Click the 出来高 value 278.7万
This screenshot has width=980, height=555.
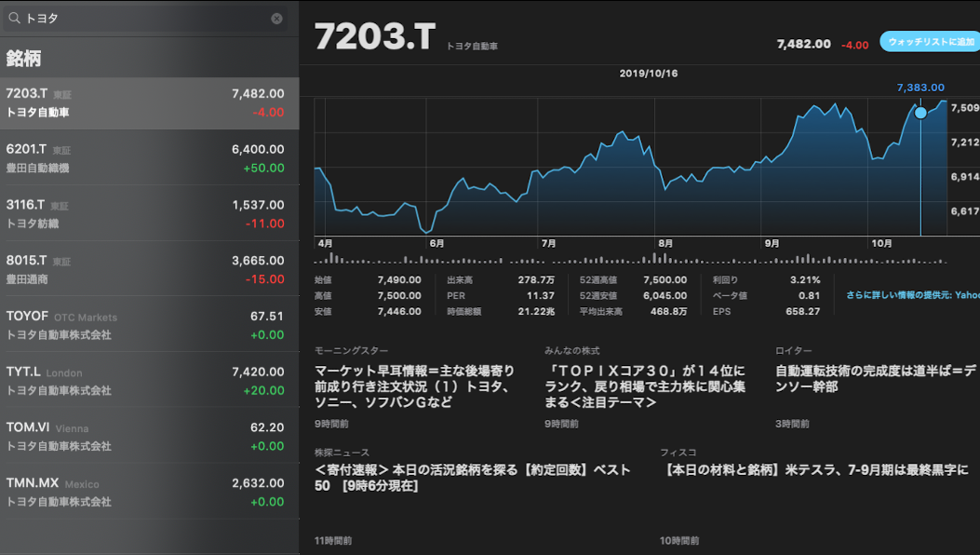tap(536, 279)
